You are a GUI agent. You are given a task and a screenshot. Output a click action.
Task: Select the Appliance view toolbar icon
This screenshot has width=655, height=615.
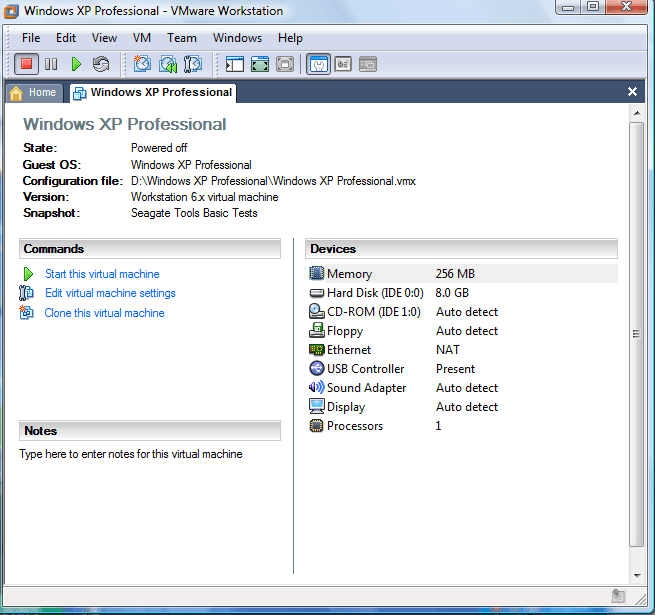coord(343,64)
